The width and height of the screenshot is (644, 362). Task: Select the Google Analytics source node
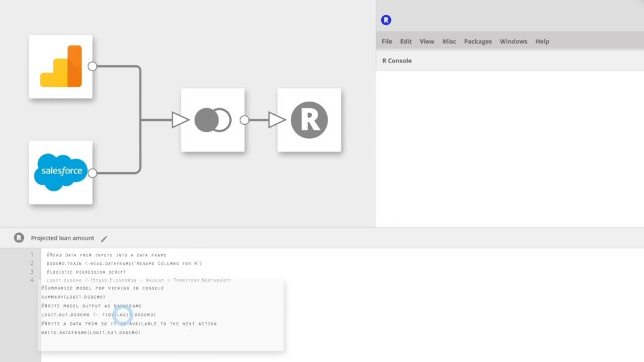[x=61, y=66]
